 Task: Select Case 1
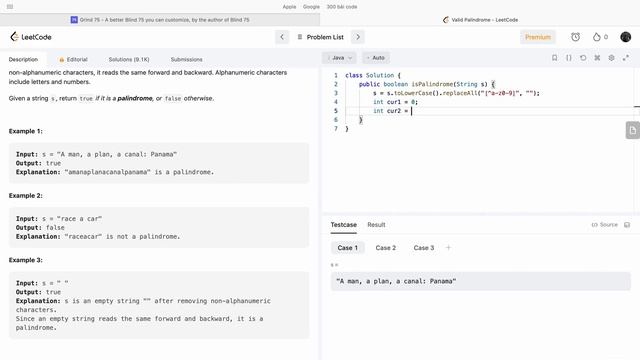pyautogui.click(x=347, y=248)
